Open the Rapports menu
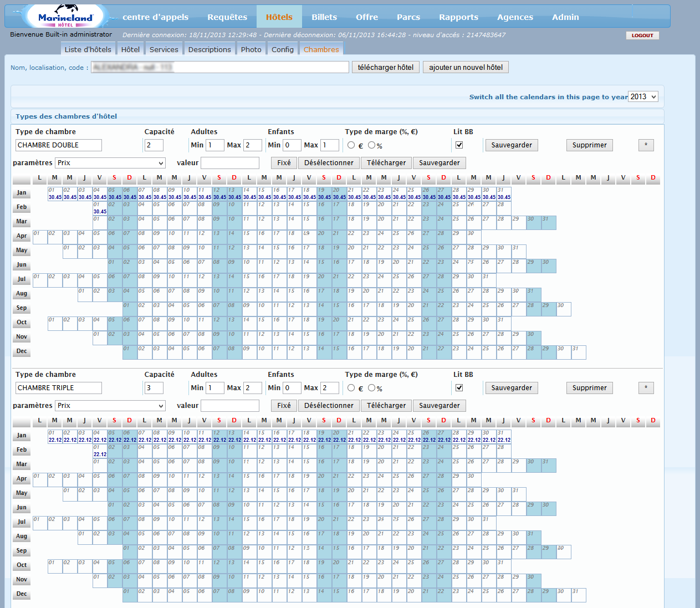The width and height of the screenshot is (700, 608). click(x=458, y=17)
